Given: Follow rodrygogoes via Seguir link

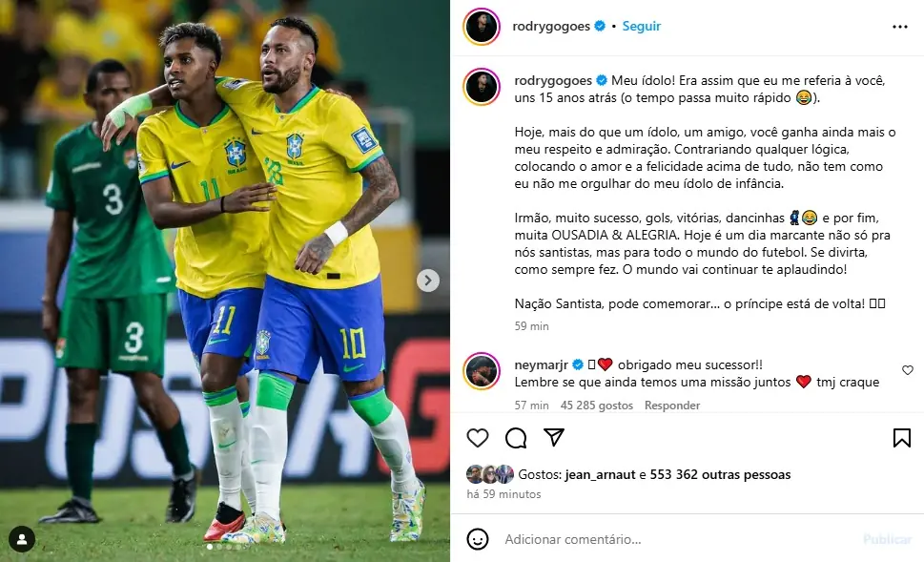Looking at the screenshot, I should click(641, 26).
